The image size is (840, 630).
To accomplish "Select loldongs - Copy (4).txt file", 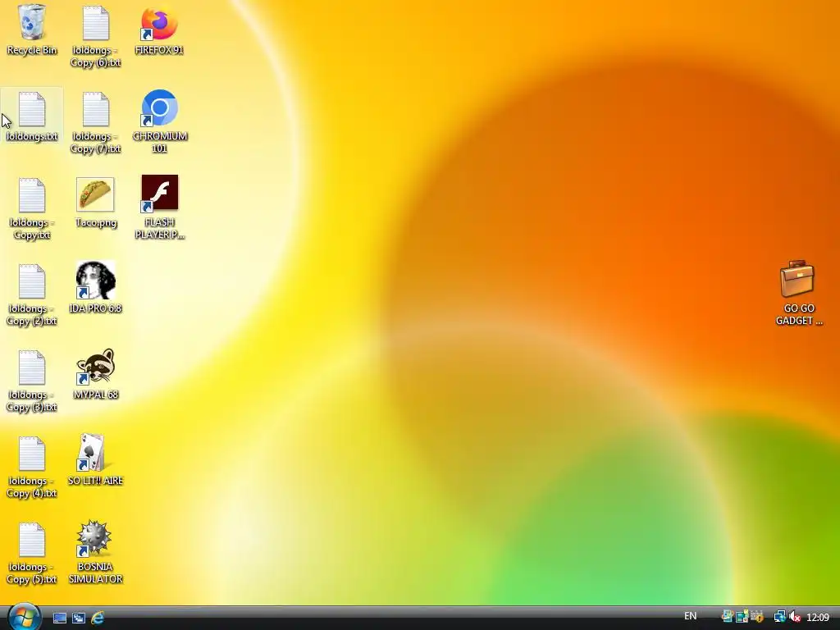I will point(32,467).
